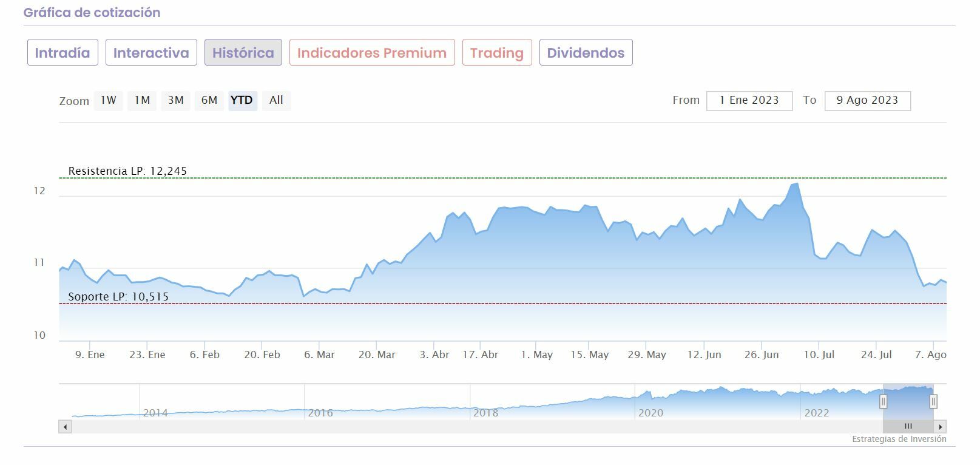Click the right navigator range handle
The height and width of the screenshot is (465, 980).
tap(933, 401)
